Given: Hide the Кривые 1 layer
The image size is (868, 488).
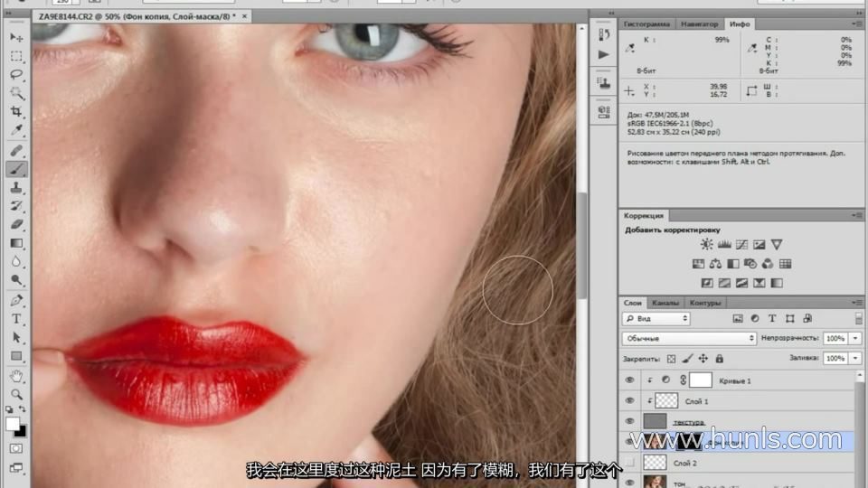Looking at the screenshot, I should 629,380.
